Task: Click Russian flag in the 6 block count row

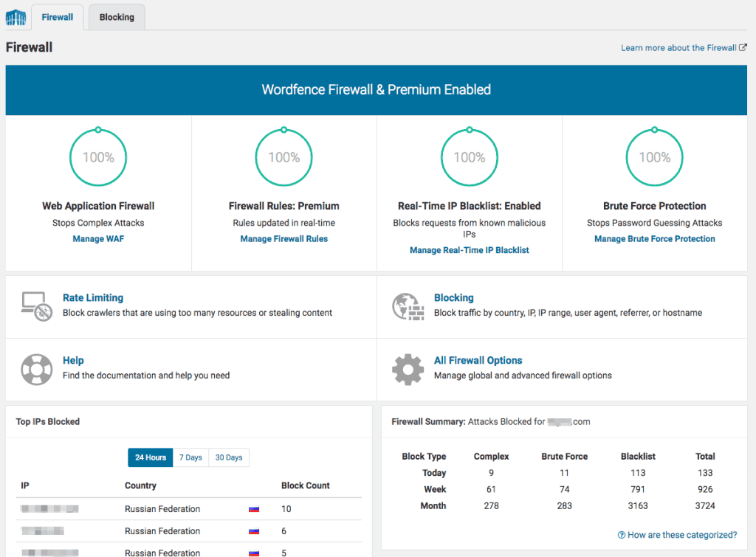Action: pos(254,531)
